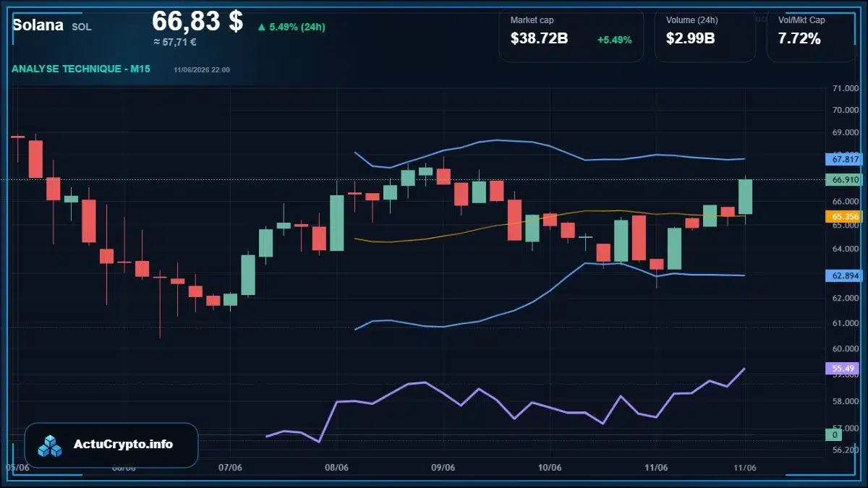Click the +5.49% market cap change
The width and height of the screenshot is (868, 488).
[615, 40]
